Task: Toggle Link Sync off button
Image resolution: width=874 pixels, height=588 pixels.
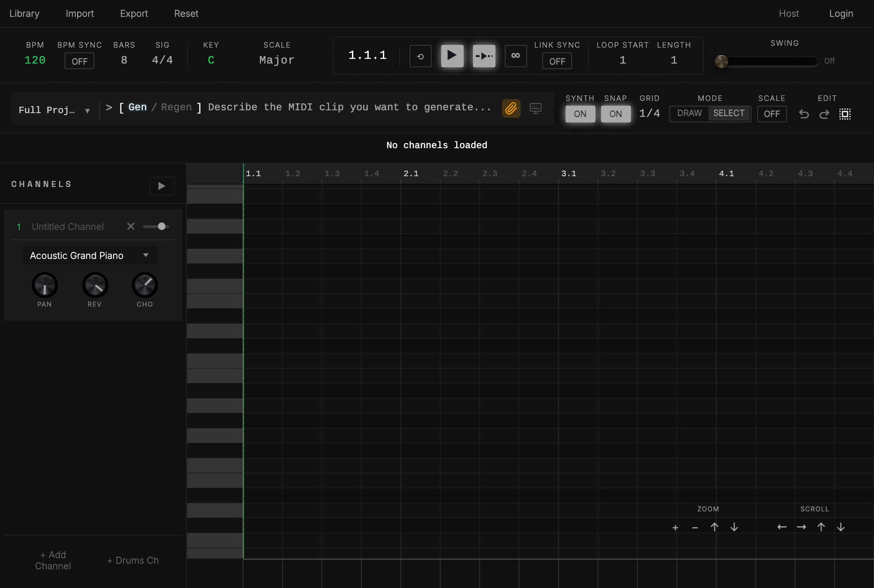Action: tap(557, 61)
